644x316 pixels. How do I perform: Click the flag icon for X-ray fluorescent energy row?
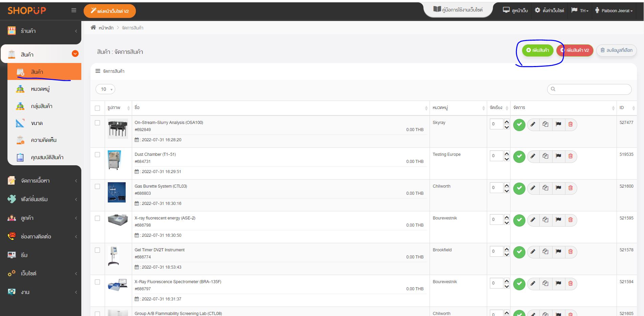pyautogui.click(x=558, y=220)
